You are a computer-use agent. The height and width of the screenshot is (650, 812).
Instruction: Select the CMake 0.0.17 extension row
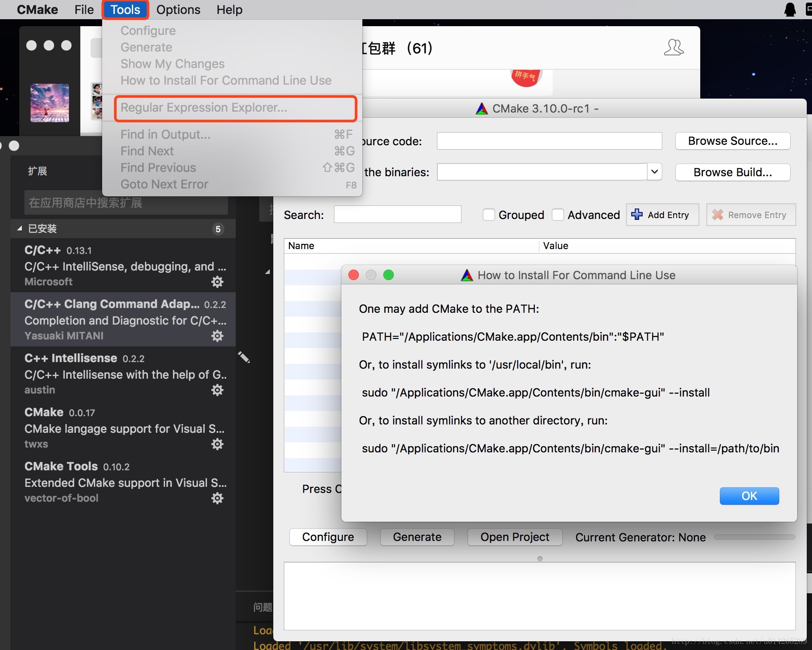(x=123, y=428)
